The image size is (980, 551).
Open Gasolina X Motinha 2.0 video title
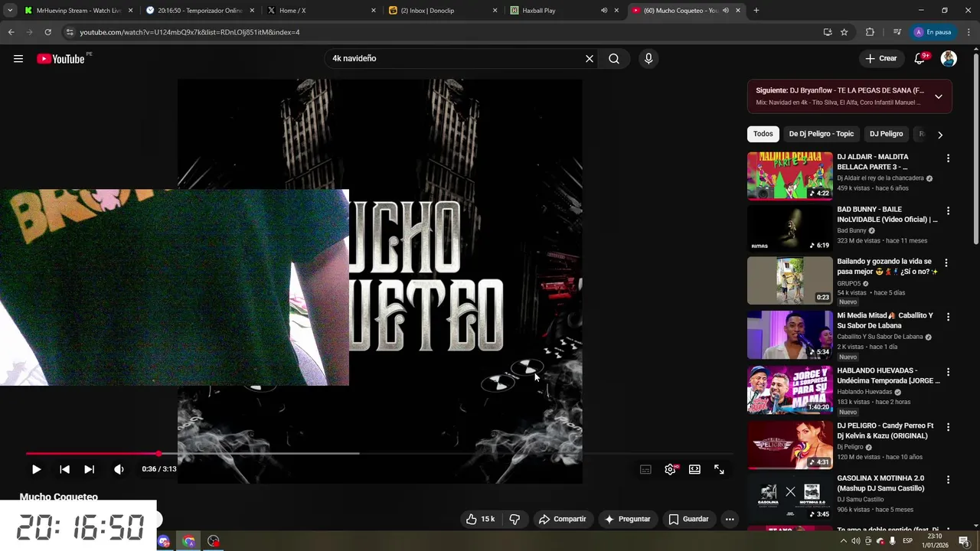[x=880, y=484]
